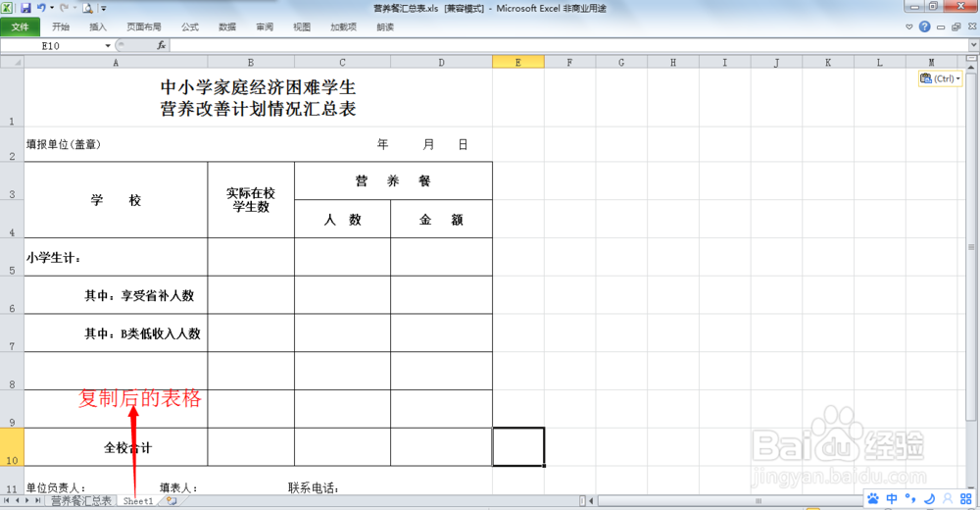This screenshot has height=510, width=980.
Task: Switch to the 加载项 ribbon tab
Action: (x=344, y=26)
